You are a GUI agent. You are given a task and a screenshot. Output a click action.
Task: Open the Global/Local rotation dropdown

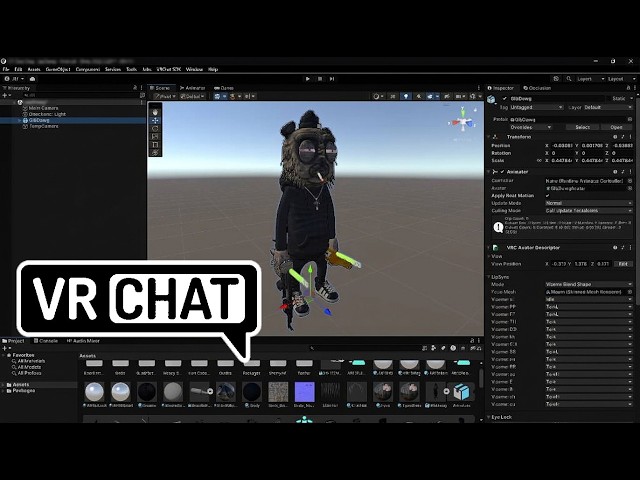click(192, 96)
